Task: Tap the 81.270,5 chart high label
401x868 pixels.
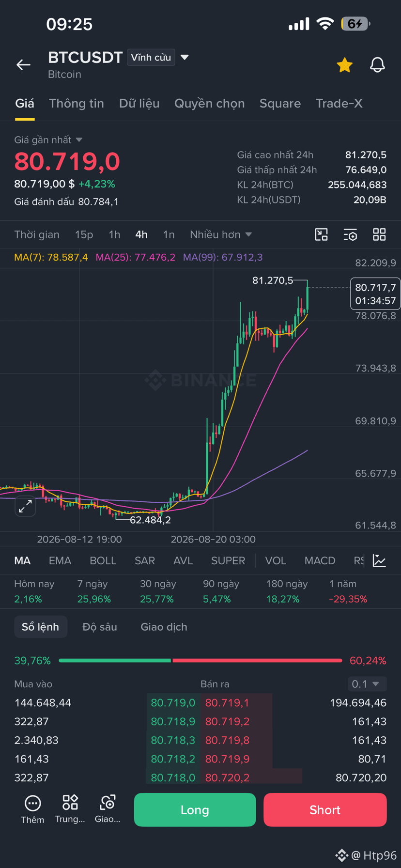Action: (273, 280)
